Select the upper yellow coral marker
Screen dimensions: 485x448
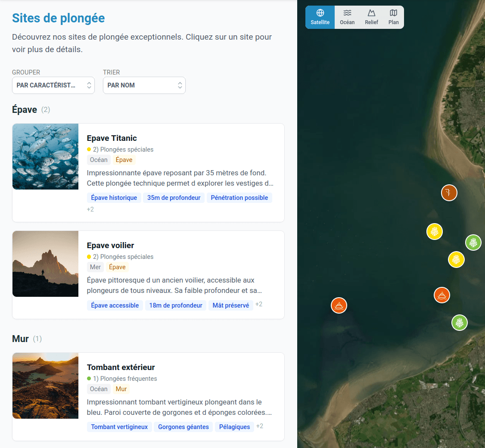pyautogui.click(x=435, y=231)
